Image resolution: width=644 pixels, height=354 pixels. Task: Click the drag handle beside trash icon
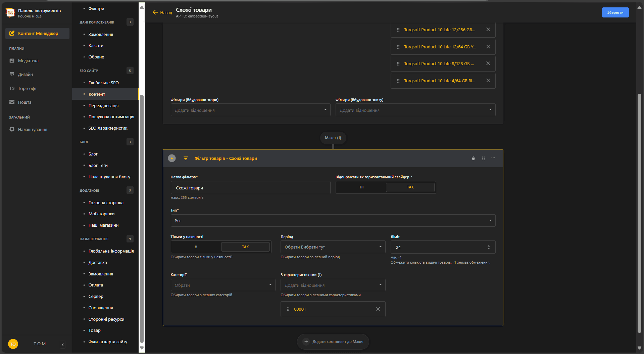483,158
